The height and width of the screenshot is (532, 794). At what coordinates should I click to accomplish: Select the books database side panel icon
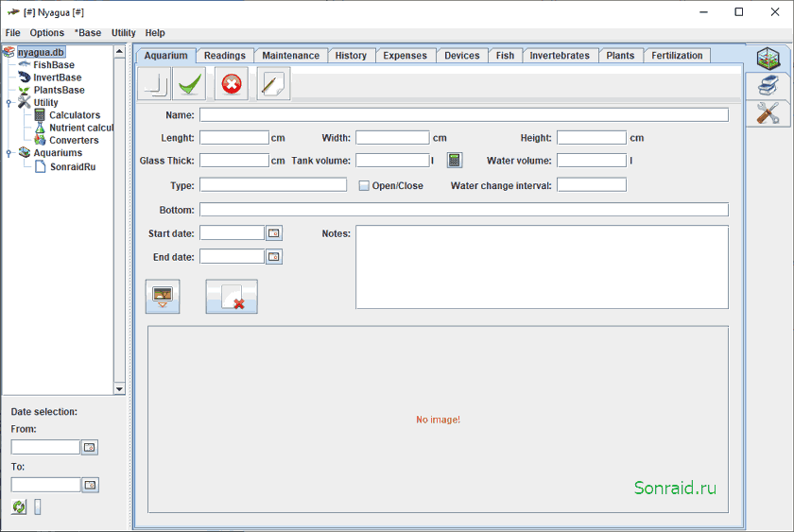coord(768,86)
